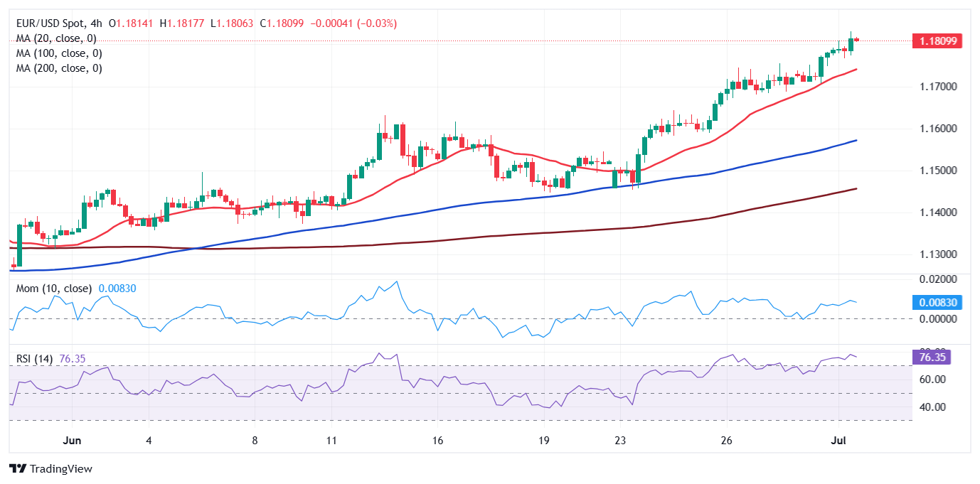Click the 4h timeframe label in header
This screenshot has height=484, width=980.
(x=100, y=23)
